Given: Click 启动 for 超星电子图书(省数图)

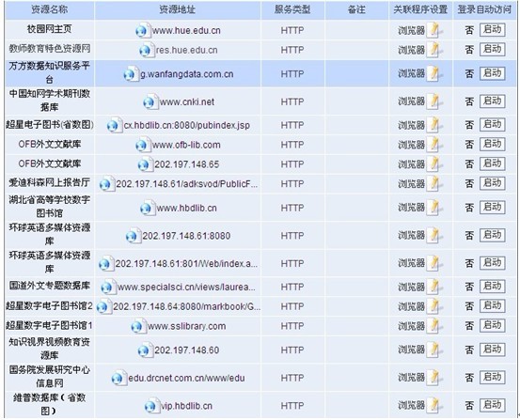Looking at the screenshot, I should click(x=493, y=125).
